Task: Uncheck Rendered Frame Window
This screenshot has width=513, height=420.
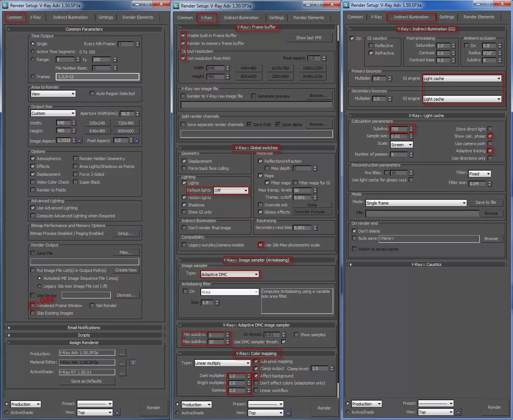Action: pyautogui.click(x=33, y=306)
